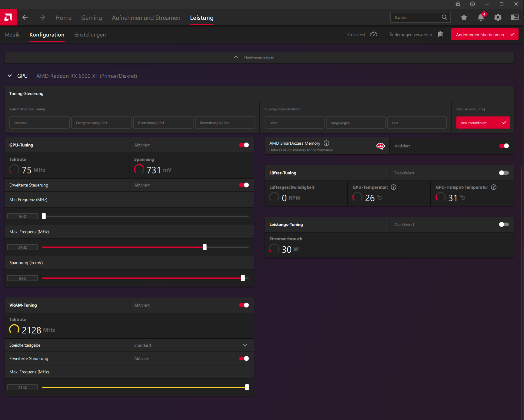Enable the Lüfter-Tuning toggle
This screenshot has height=420, width=524.
(504, 173)
